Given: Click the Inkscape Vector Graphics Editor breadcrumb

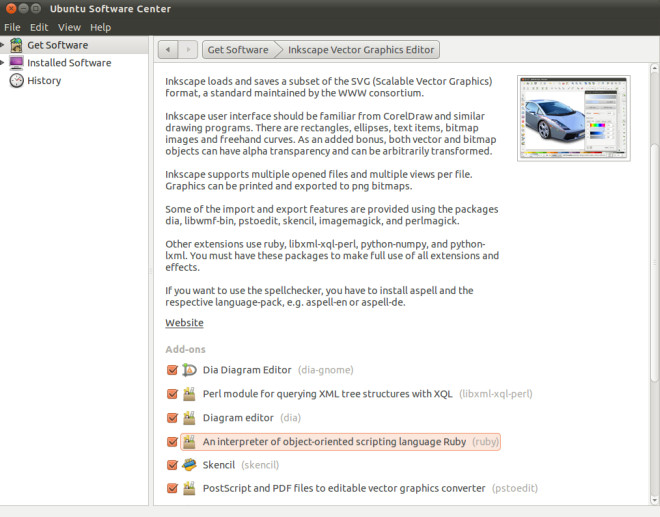Looking at the screenshot, I should tap(361, 50).
